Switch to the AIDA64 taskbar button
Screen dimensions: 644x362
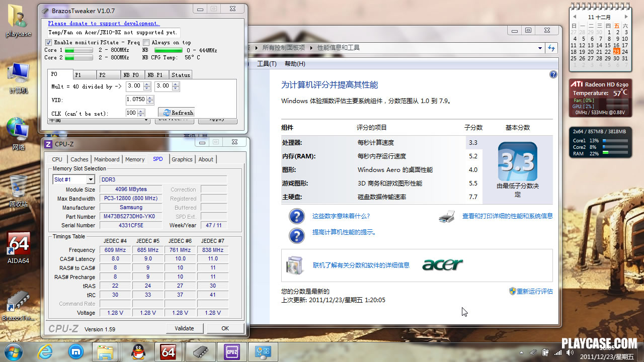point(168,351)
